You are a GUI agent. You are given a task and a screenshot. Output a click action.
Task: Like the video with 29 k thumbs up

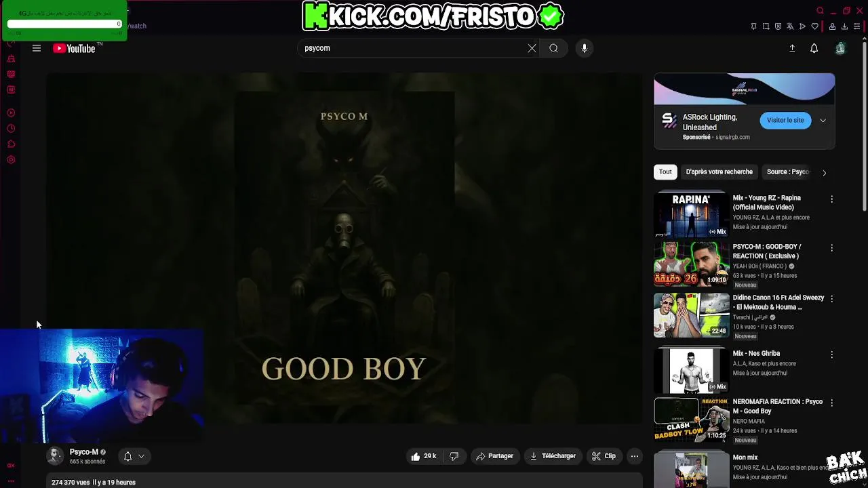click(x=423, y=456)
